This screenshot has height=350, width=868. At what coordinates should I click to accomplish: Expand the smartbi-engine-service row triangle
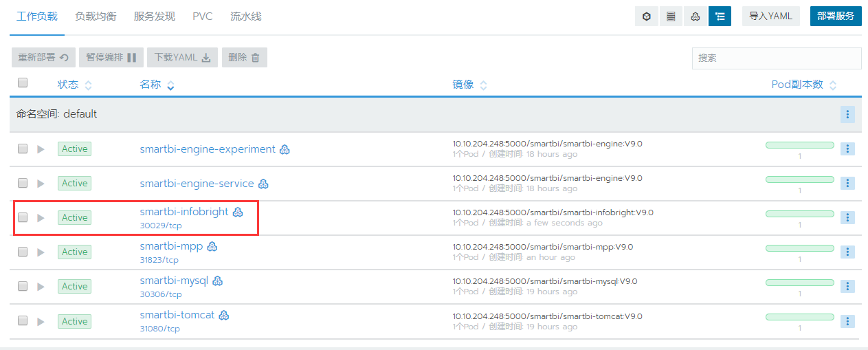click(x=41, y=183)
